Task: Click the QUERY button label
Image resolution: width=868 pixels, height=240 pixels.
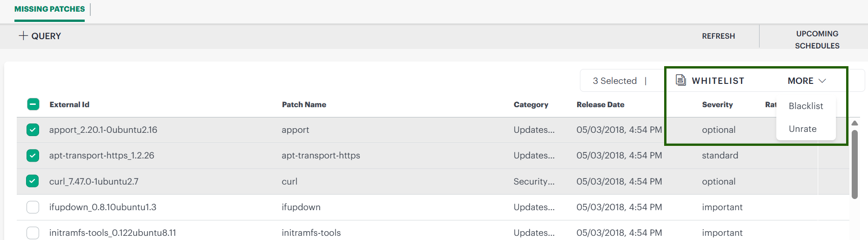Action: pyautogui.click(x=46, y=36)
